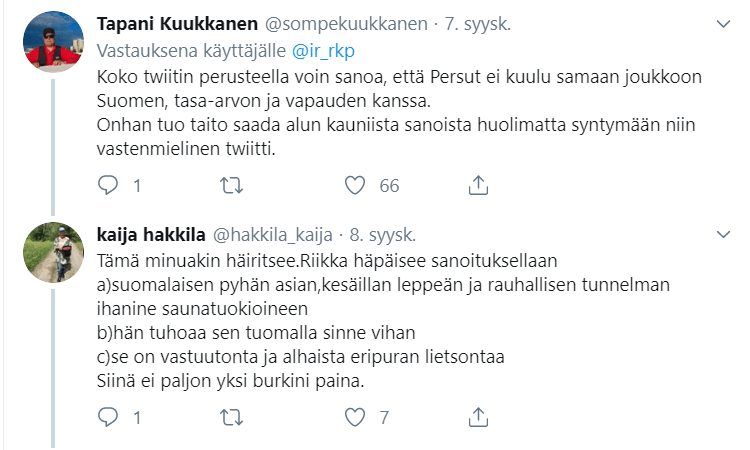750x450 pixels.
Task: Open the more-options chevron on Tapani's tweet
Action: coord(725,23)
